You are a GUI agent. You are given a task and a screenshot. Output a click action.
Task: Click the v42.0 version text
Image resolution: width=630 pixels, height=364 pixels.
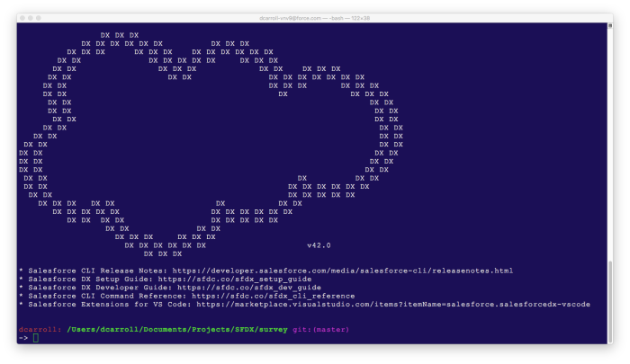319,245
